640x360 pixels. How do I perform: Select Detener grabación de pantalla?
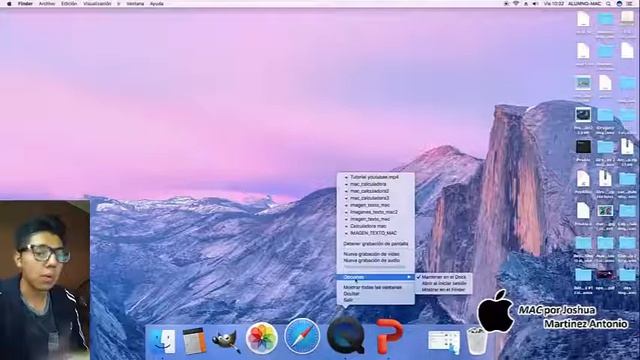click(376, 244)
